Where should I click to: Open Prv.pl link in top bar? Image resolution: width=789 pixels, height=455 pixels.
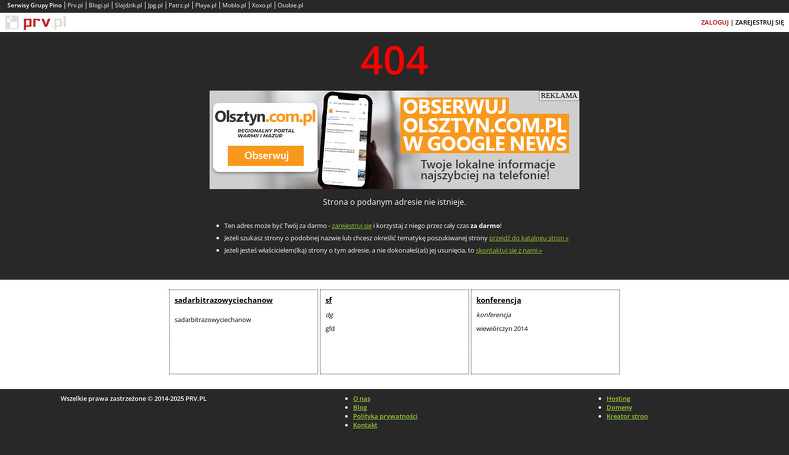(x=75, y=6)
